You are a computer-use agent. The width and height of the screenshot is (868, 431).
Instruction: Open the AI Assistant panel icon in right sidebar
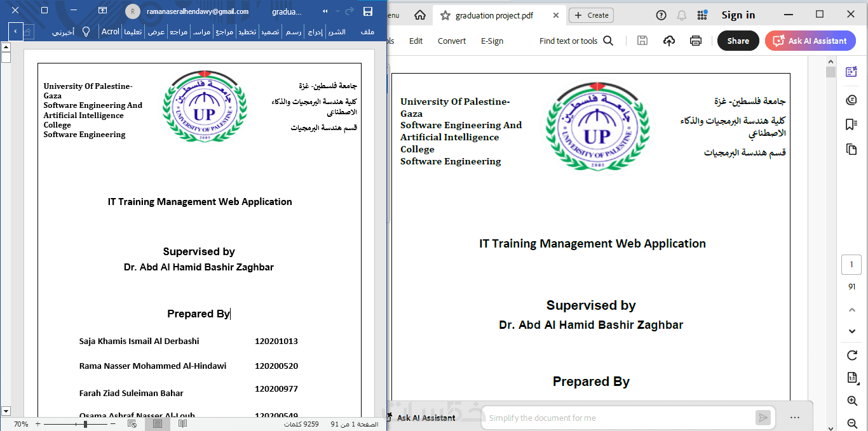851,72
